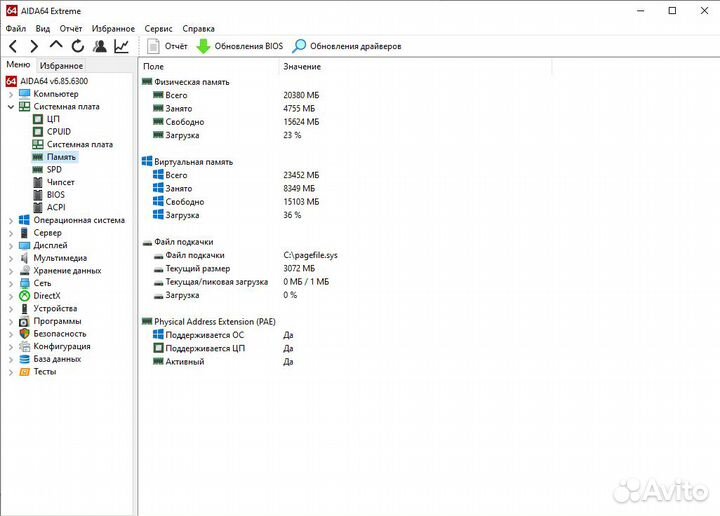Image resolution: width=720 pixels, height=516 pixels.
Task: Click Обновления драйверов button
Action: [x=347, y=46]
